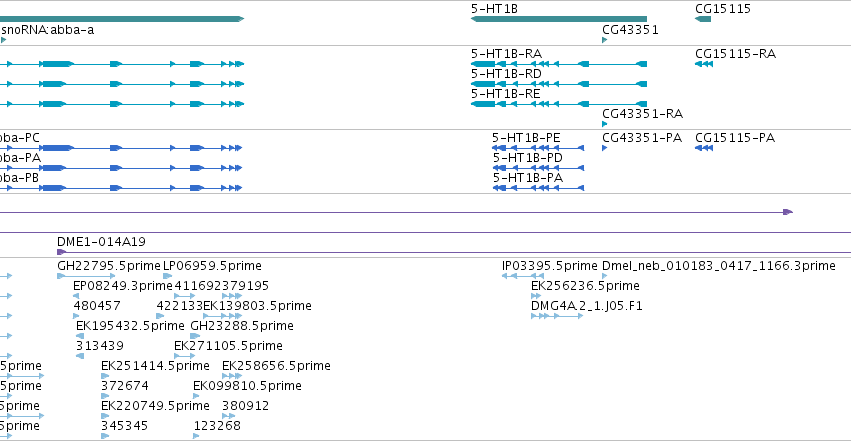
Task: Click the CG43351-PA protein arrow marker
Action: click(x=605, y=148)
